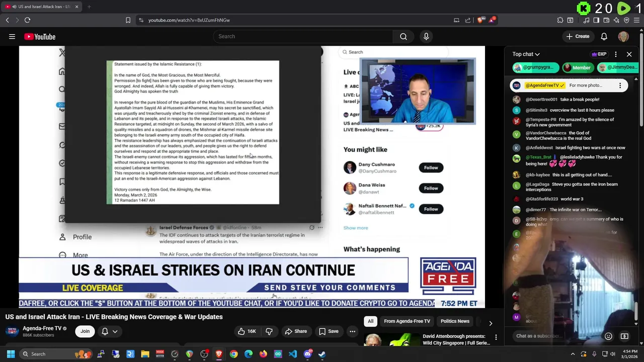Select the From Agenda-Free TV chip
Image resolution: width=644 pixels, height=362 pixels.
(407, 321)
